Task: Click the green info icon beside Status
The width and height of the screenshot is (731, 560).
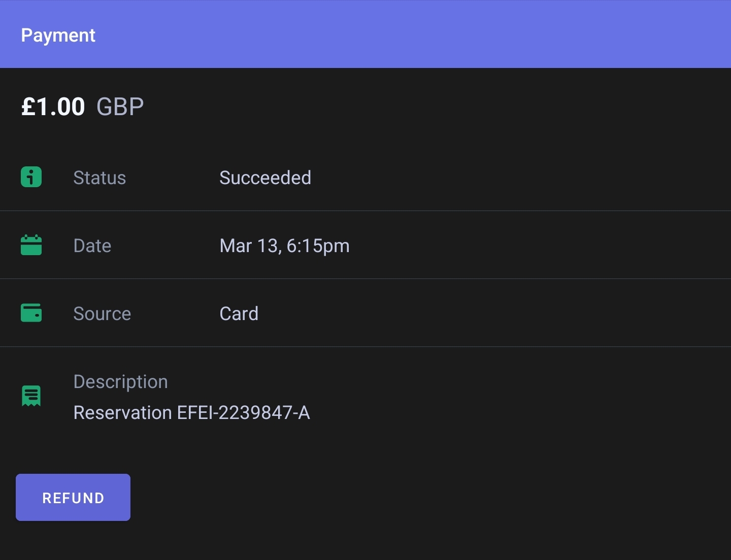Action: (31, 177)
